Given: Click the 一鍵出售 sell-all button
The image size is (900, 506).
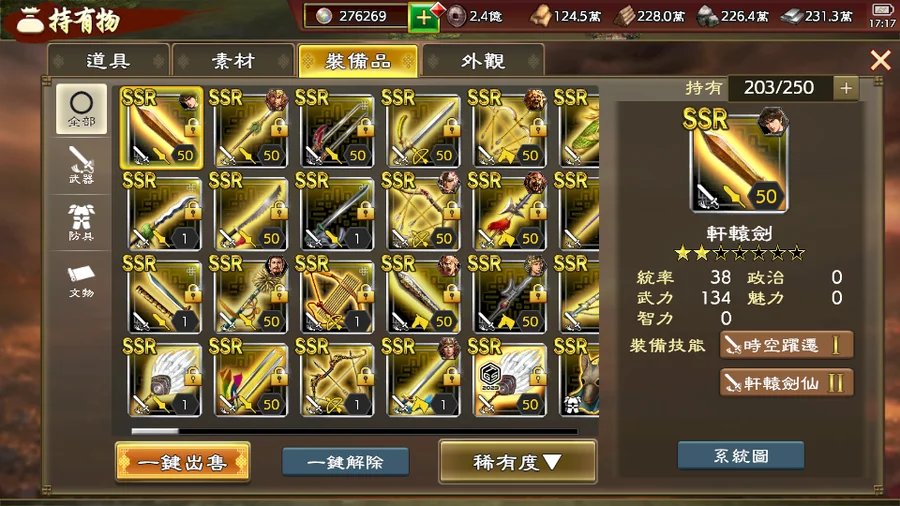Looking at the screenshot, I should (x=183, y=462).
